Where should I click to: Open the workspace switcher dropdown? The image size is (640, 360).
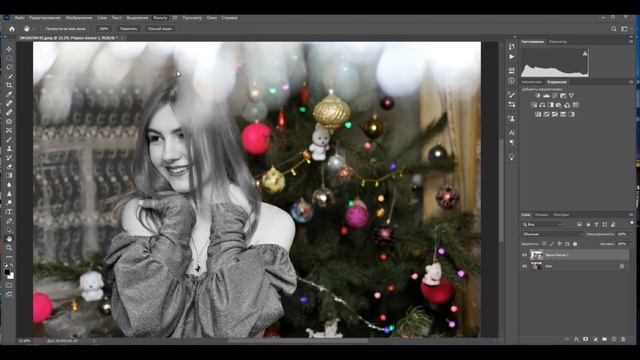pyautogui.click(x=625, y=29)
